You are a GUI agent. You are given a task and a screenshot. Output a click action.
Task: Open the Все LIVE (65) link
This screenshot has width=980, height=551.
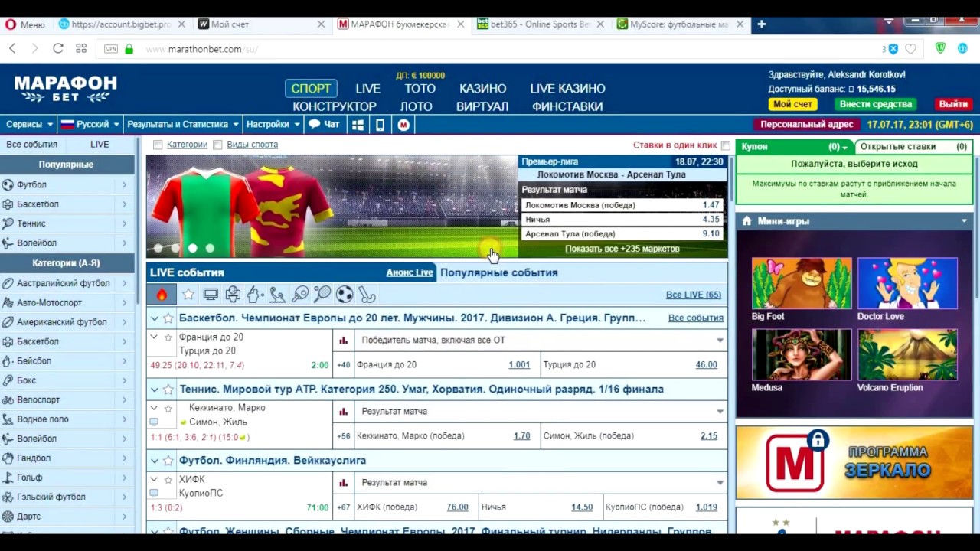point(694,295)
